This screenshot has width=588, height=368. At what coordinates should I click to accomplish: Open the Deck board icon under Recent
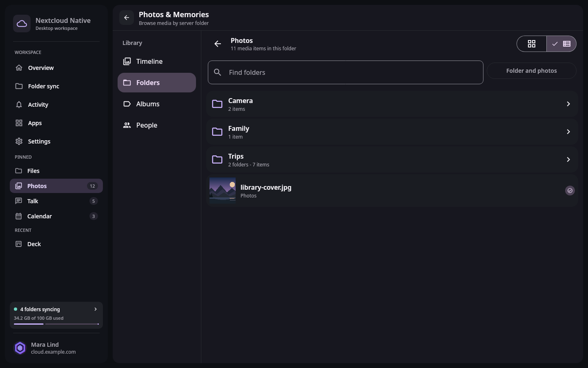tap(18, 244)
